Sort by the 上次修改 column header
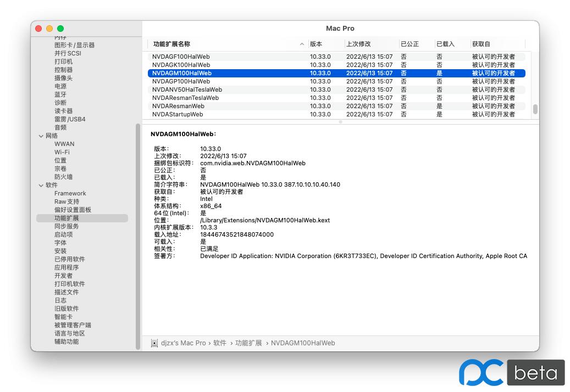The height and width of the screenshot is (392, 570). pyautogui.click(x=358, y=44)
